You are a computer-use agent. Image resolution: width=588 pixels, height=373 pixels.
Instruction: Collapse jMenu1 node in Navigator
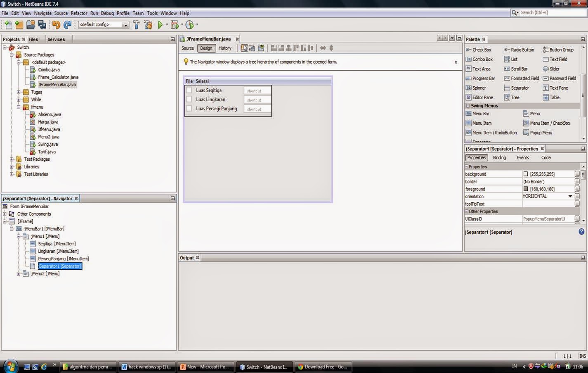pyautogui.click(x=19, y=236)
